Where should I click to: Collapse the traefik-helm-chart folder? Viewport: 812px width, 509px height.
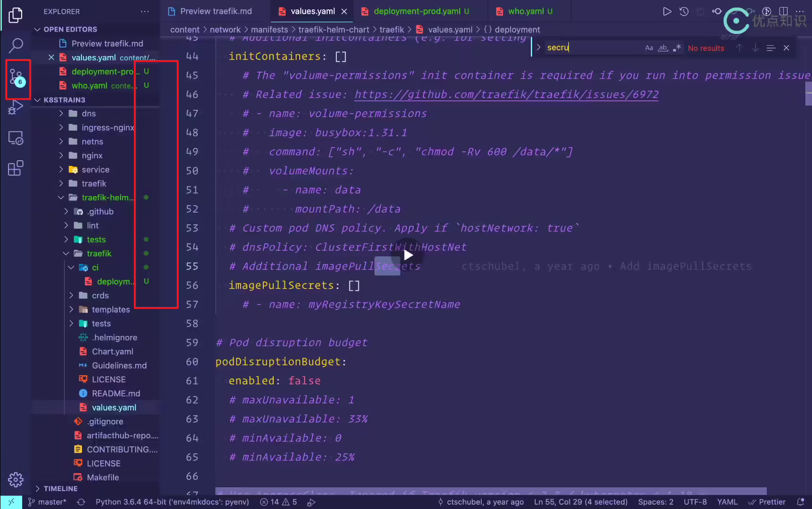click(x=61, y=197)
